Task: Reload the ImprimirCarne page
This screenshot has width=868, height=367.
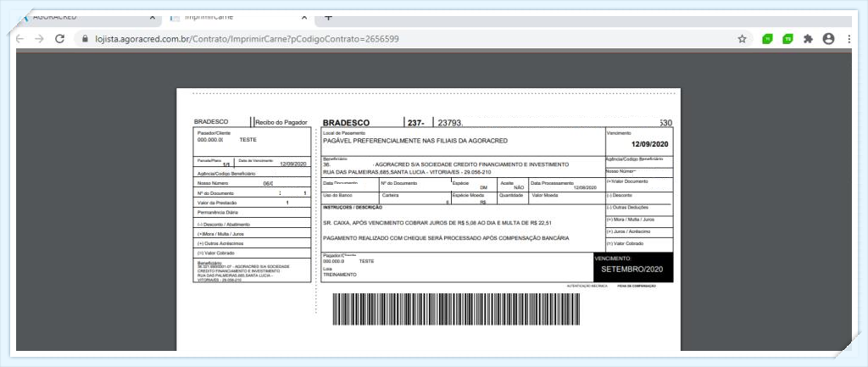Action: (60, 39)
